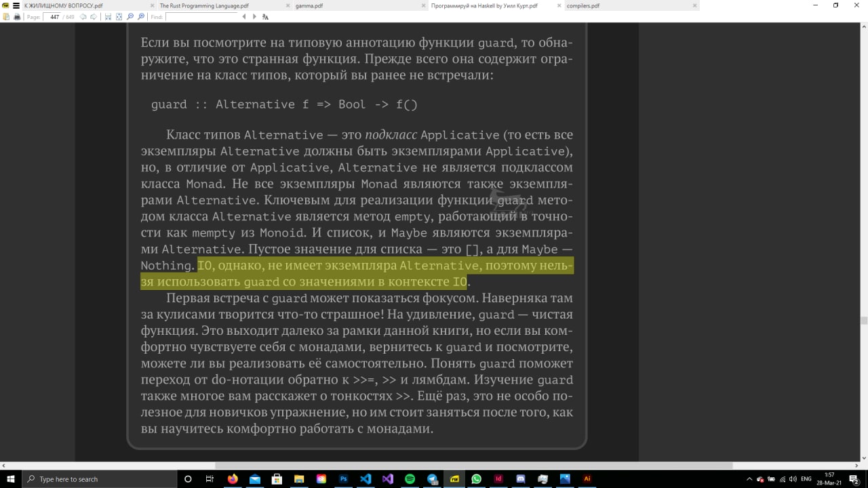This screenshot has height=488, width=868.
Task: Open Photos app from the taskbar
Action: coord(565,479)
